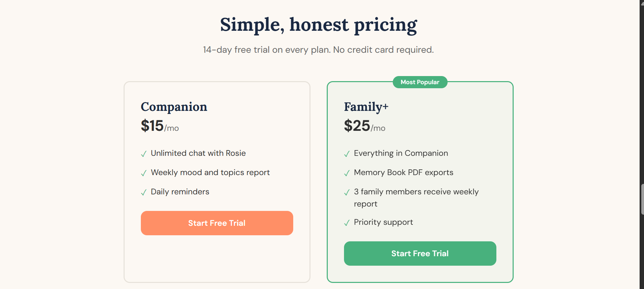Click the Priority support checkmark icon

[347, 223]
